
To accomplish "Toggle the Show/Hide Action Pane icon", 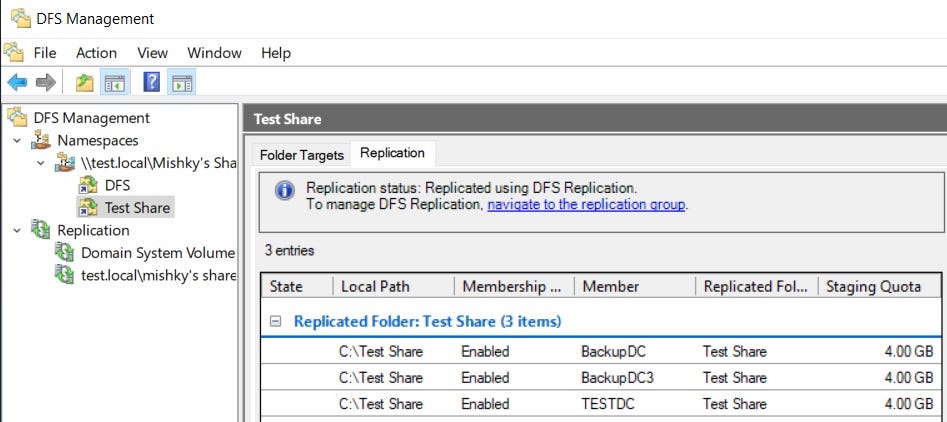I will pos(182,83).
